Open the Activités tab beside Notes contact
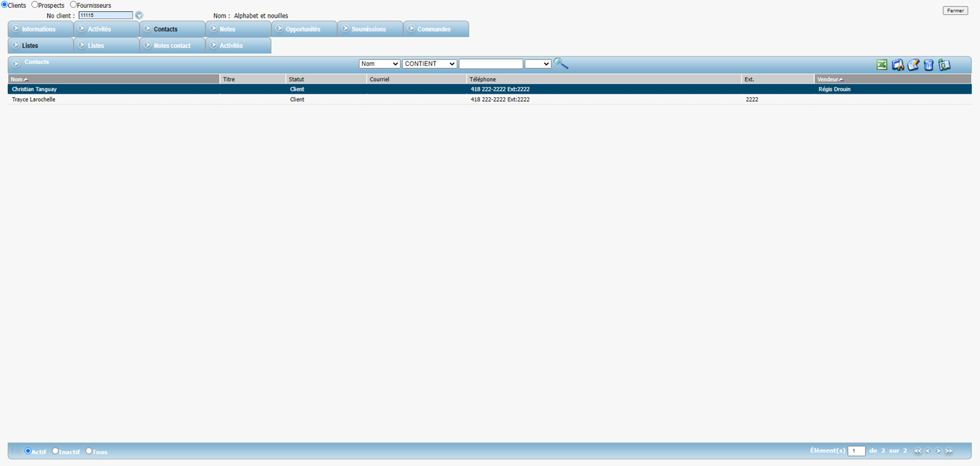The image size is (980, 466). pyautogui.click(x=238, y=45)
